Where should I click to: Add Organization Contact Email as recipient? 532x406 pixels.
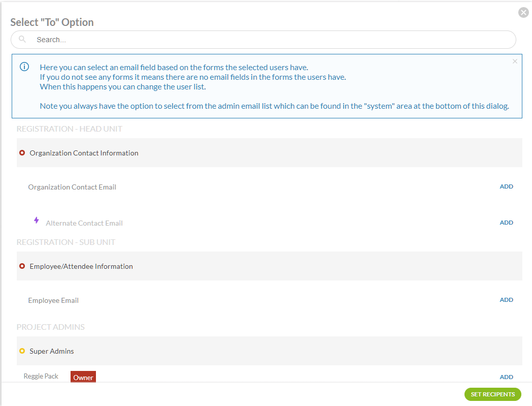tap(506, 186)
